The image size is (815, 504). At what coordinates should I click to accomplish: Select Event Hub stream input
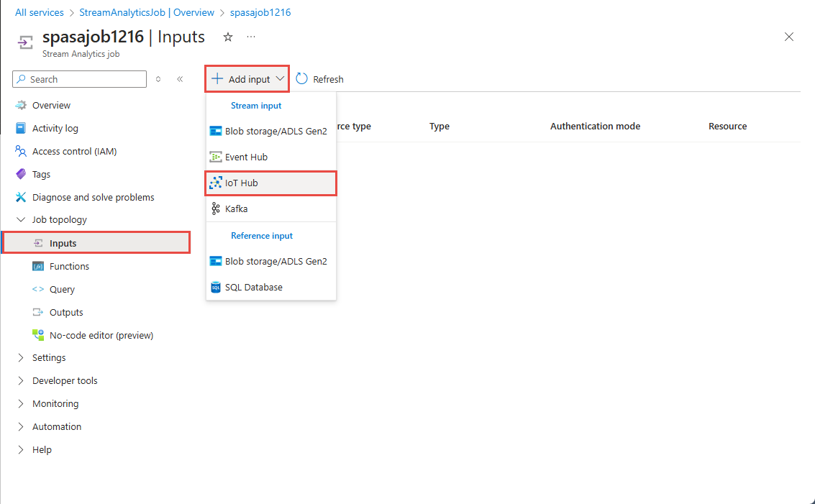[x=270, y=157]
